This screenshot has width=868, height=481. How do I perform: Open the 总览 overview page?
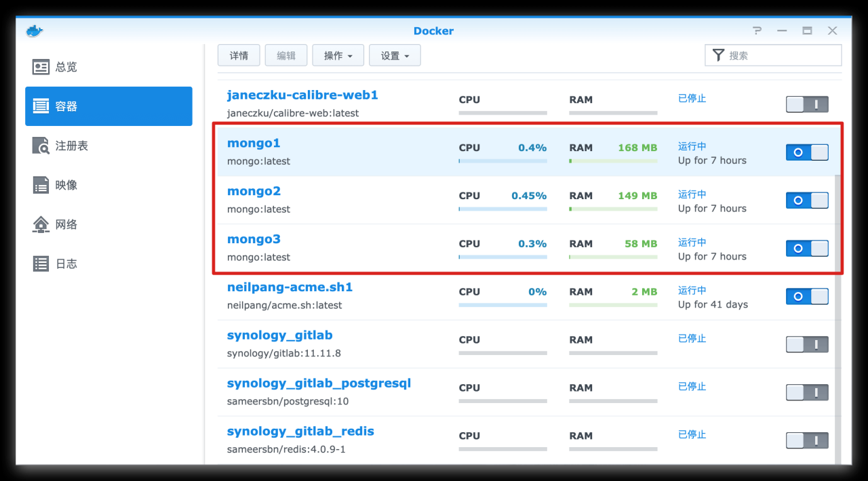tap(108, 67)
